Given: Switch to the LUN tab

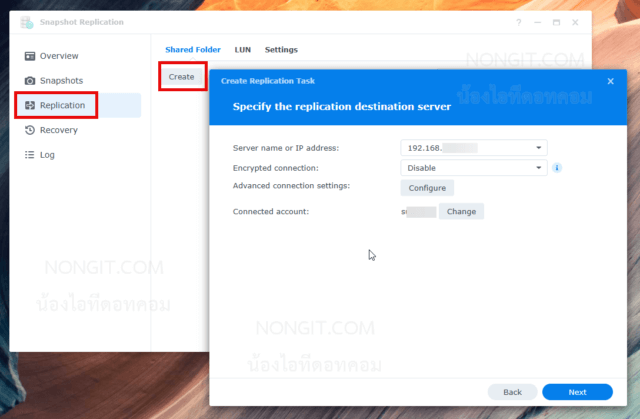Looking at the screenshot, I should point(242,50).
